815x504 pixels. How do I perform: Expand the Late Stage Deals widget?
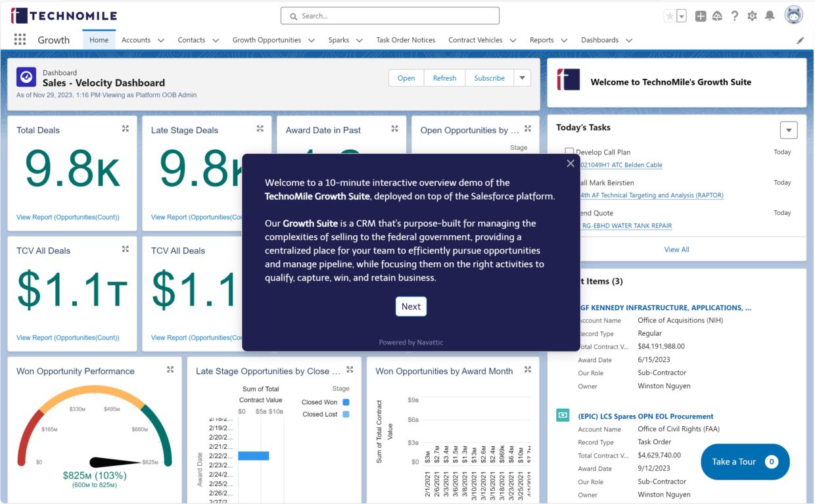pyautogui.click(x=260, y=129)
